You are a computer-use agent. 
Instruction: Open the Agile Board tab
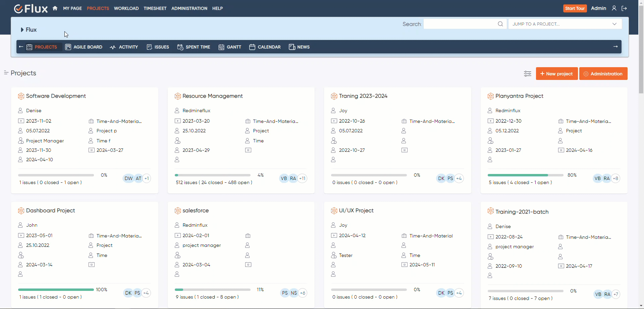[x=84, y=47]
